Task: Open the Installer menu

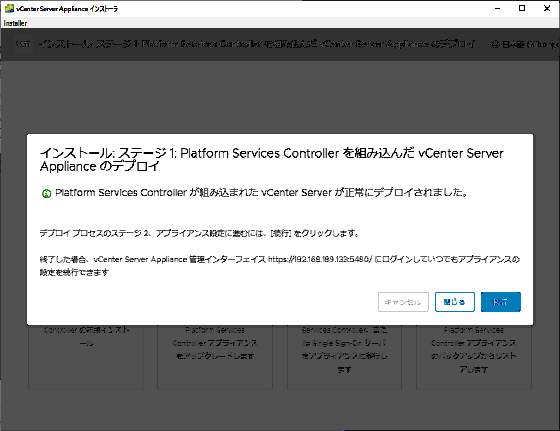Action: pyautogui.click(x=15, y=23)
